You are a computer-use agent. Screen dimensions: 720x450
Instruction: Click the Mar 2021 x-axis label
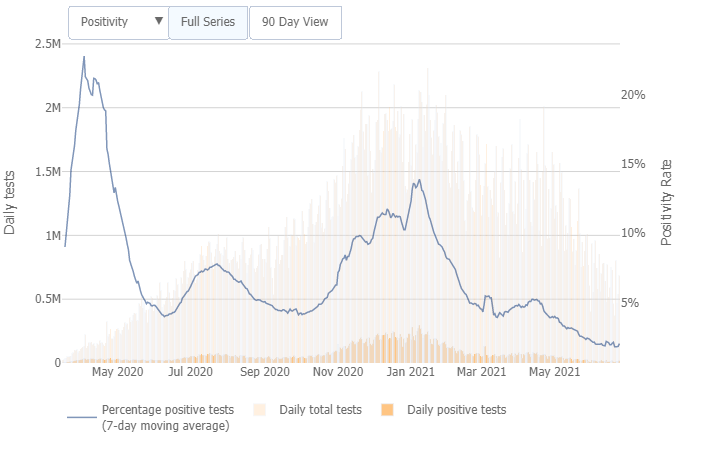click(481, 372)
